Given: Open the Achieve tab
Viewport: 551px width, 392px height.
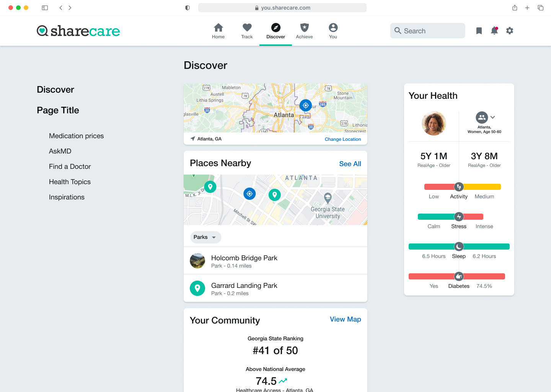Looking at the screenshot, I should point(304,31).
